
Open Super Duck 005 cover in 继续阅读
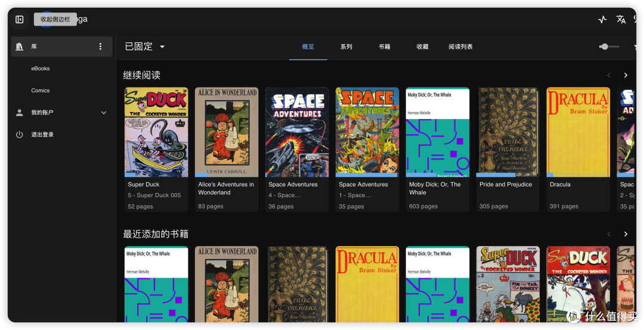(x=156, y=132)
